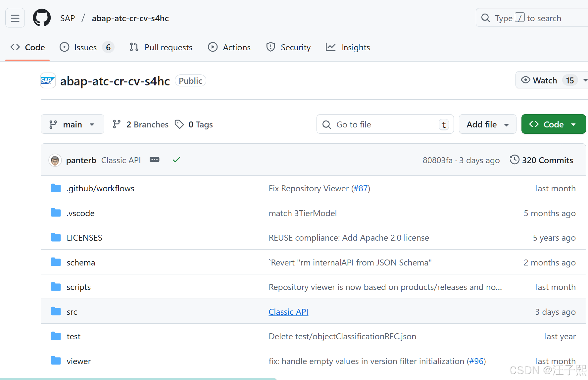Click the commits history clock icon
The width and height of the screenshot is (588, 380).
point(514,160)
